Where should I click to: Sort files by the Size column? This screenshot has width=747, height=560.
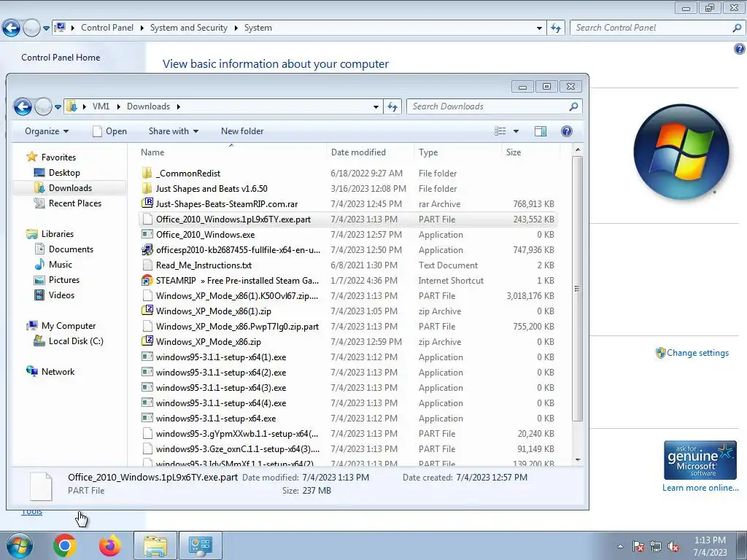point(530,152)
